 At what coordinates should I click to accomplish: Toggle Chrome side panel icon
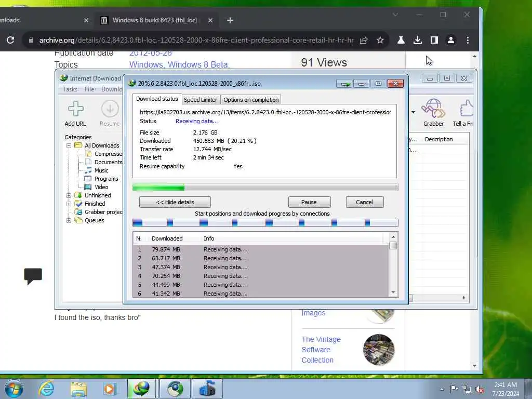tap(434, 40)
